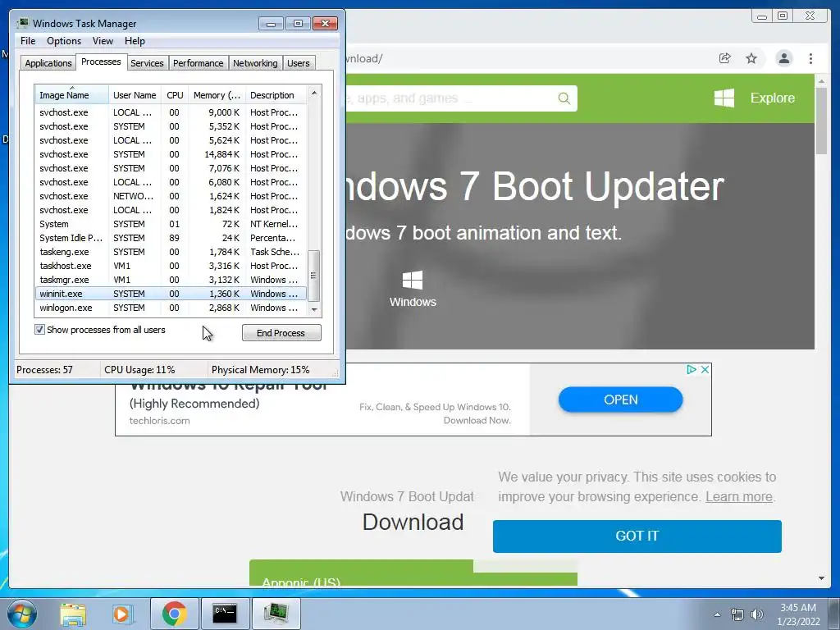Click the End Process button

(281, 333)
